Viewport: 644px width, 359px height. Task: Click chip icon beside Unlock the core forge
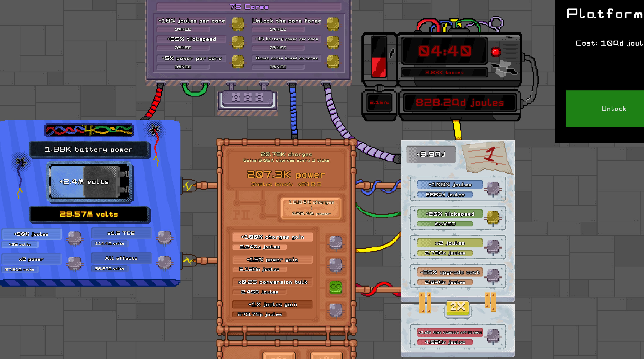point(333,24)
